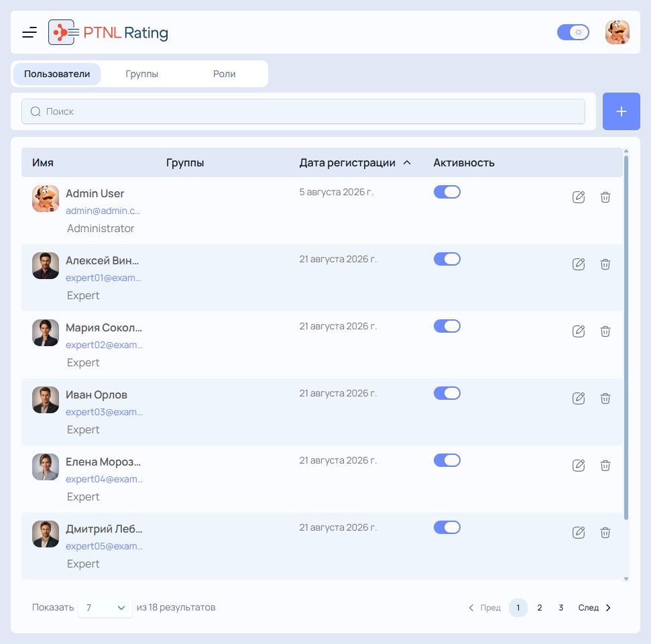
Task: Delete the Иван Орлов user
Action: (x=605, y=398)
